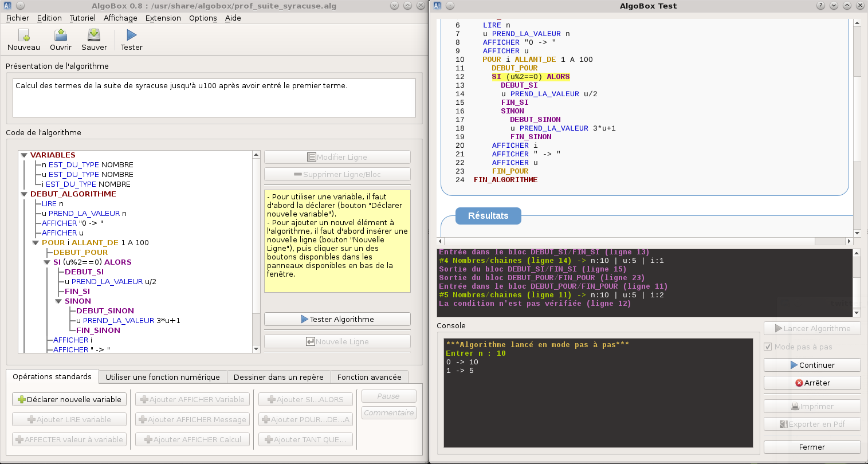The image size is (868, 464).
Task: Open the Aide menu
Action: 233,18
